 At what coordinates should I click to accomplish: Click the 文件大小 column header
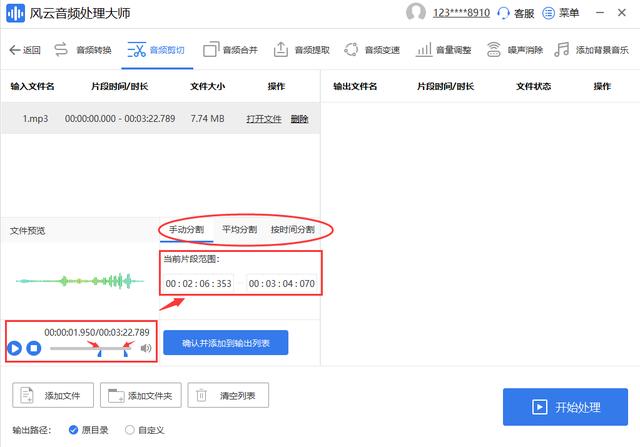pos(207,86)
